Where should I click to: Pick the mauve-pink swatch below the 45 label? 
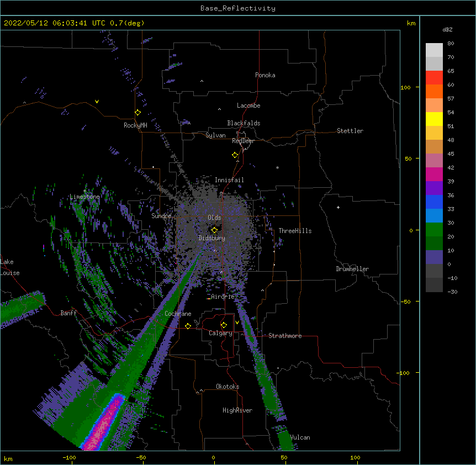434,161
